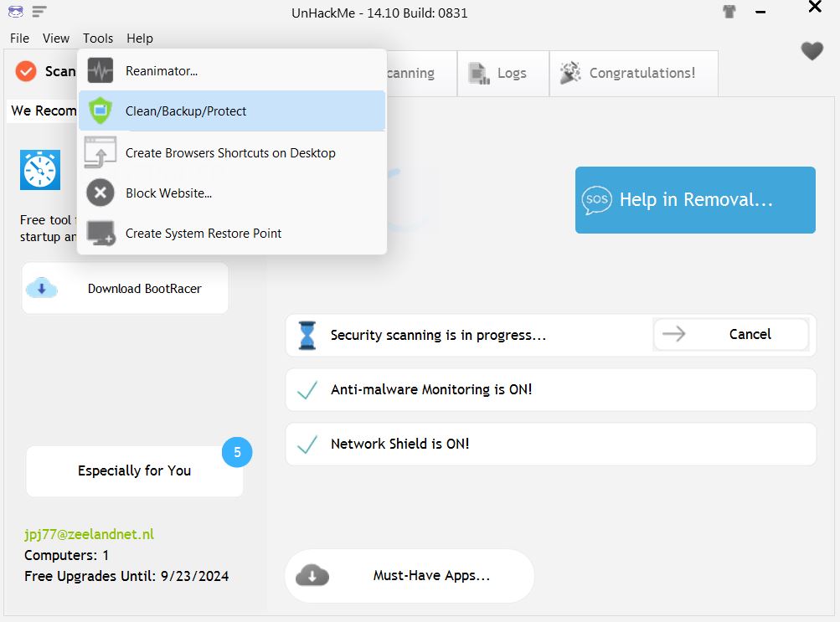Click the restore point monitor icon
Viewport: 840px width, 622px height.
(100, 233)
